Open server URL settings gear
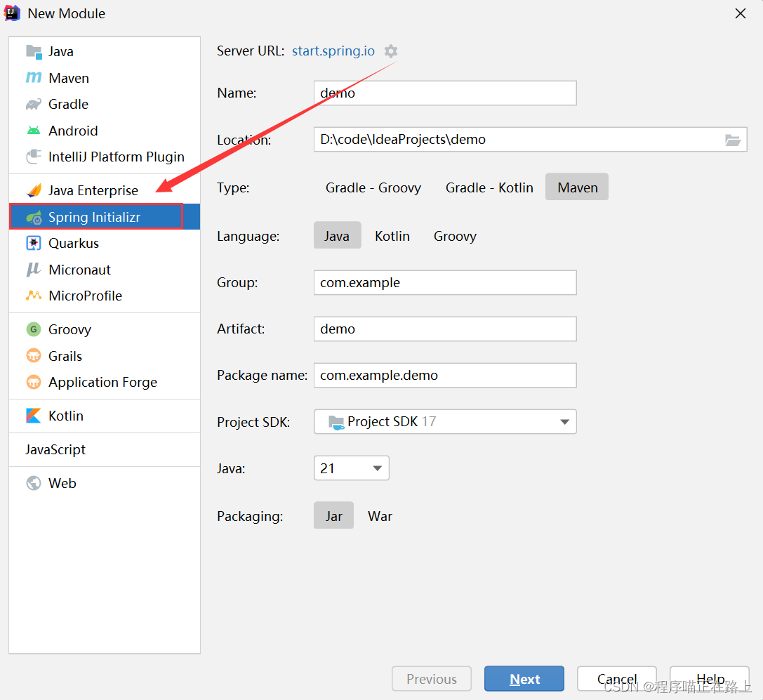The image size is (763, 700). (391, 51)
